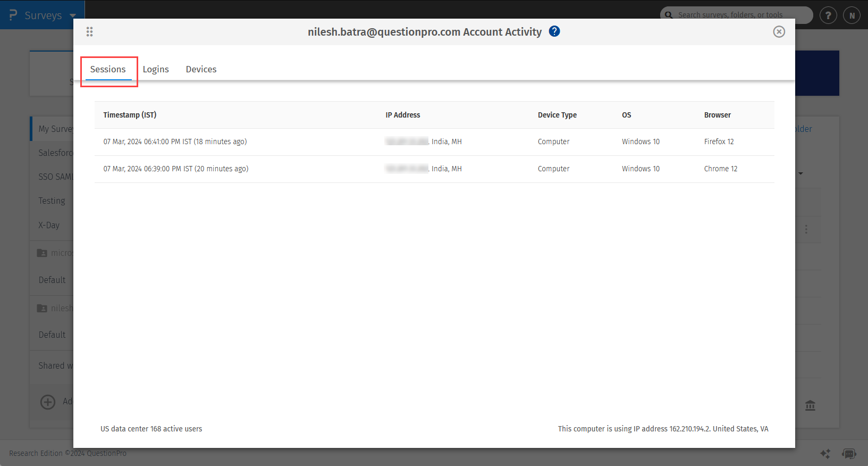Click the blue help icon beside Account Activity

pos(554,31)
